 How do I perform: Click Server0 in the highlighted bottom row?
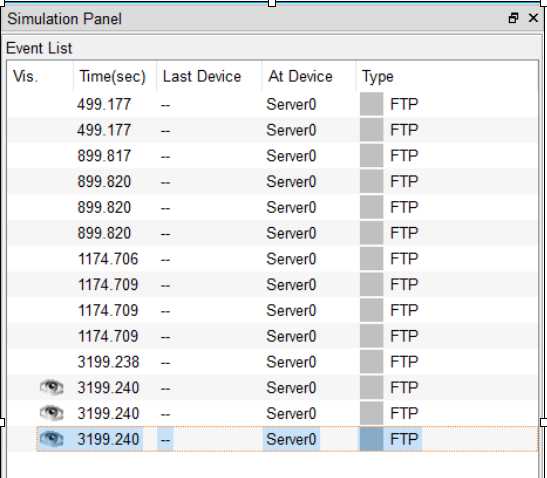point(291,439)
